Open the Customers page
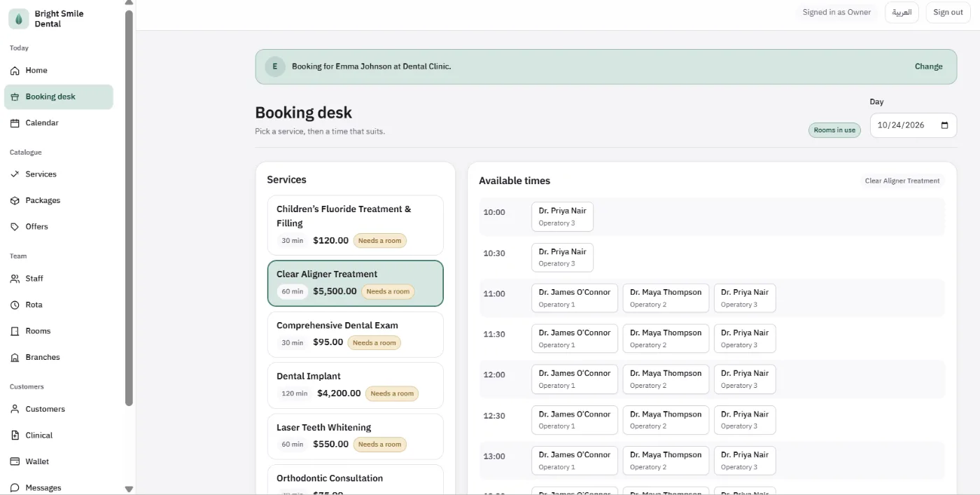980x495 pixels. click(x=59, y=409)
